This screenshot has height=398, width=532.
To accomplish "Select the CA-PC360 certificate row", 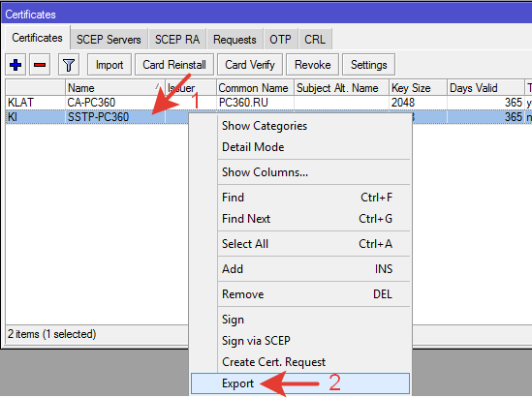I will pyautogui.click(x=268, y=103).
